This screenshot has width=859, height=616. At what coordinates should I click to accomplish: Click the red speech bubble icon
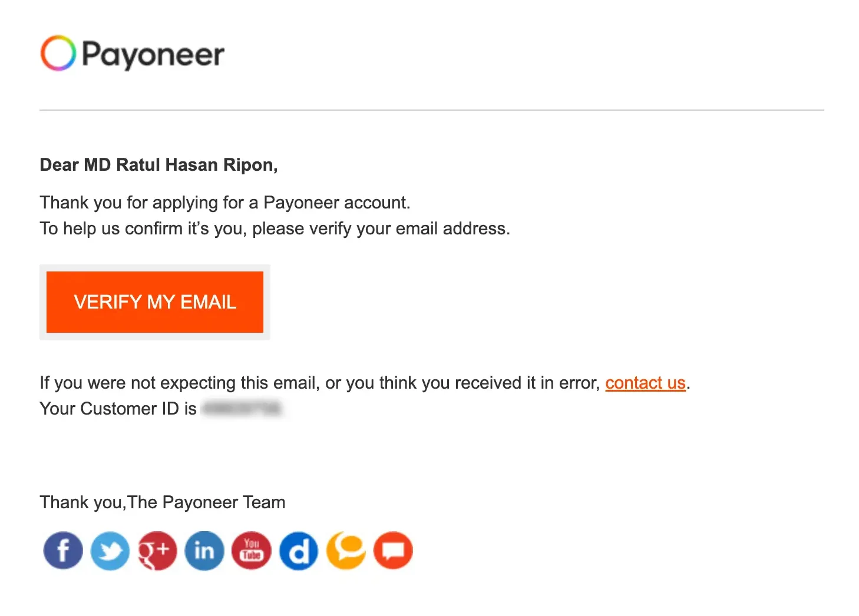[x=392, y=551]
